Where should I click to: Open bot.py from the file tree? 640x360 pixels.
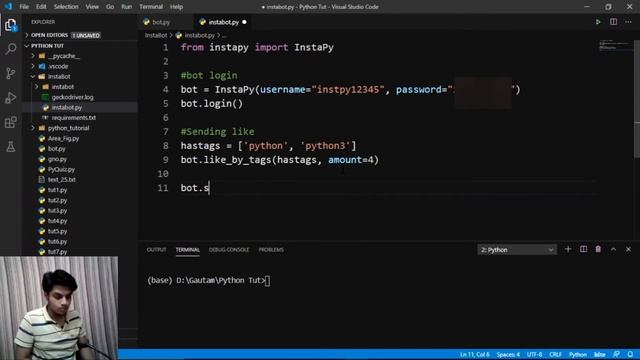point(56,149)
